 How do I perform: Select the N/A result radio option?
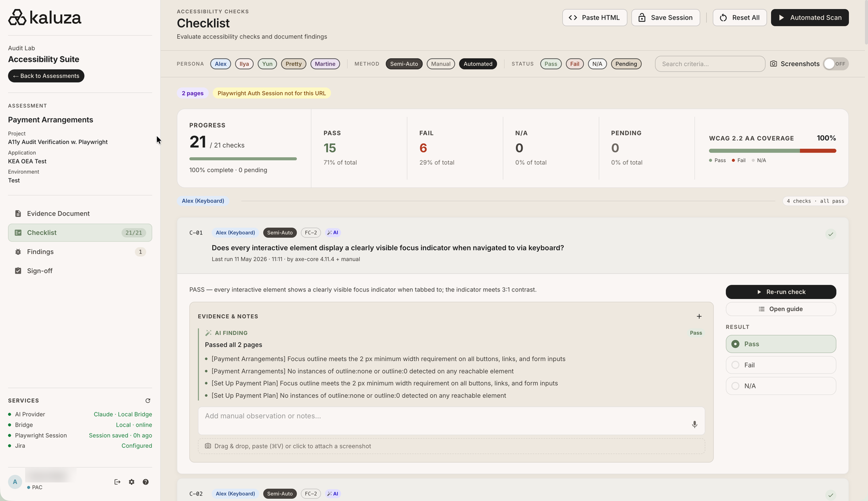781,386
